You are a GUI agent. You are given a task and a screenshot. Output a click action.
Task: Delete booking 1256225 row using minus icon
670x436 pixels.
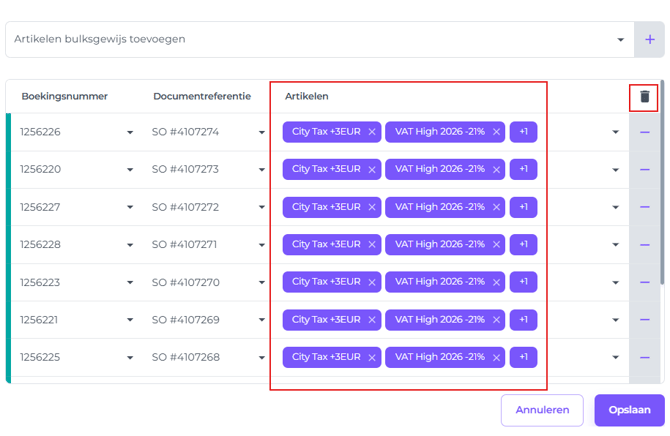(x=645, y=358)
